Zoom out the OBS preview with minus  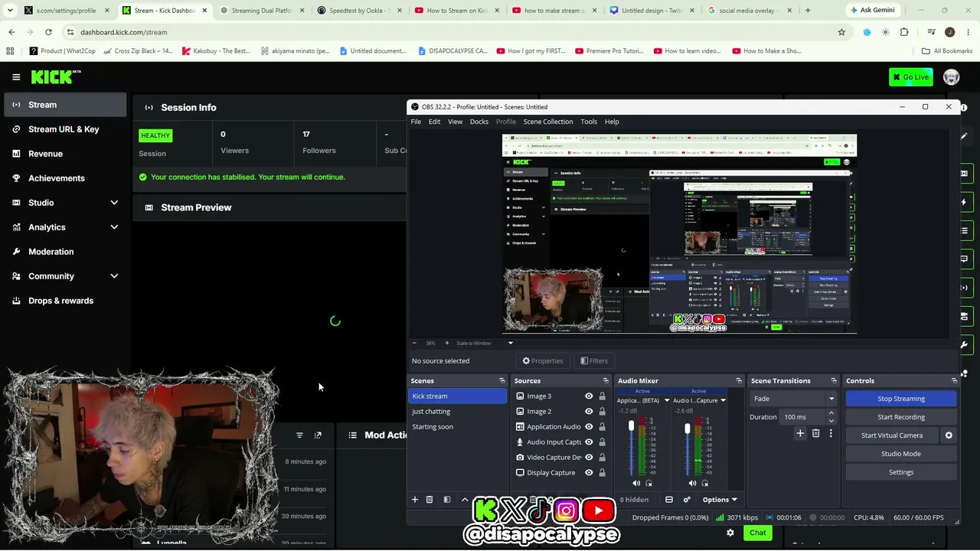(x=415, y=343)
